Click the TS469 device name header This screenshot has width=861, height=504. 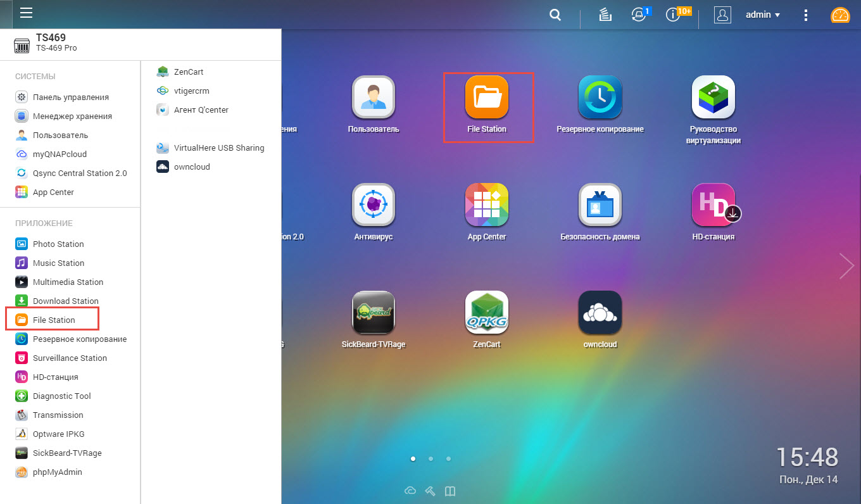click(51, 38)
